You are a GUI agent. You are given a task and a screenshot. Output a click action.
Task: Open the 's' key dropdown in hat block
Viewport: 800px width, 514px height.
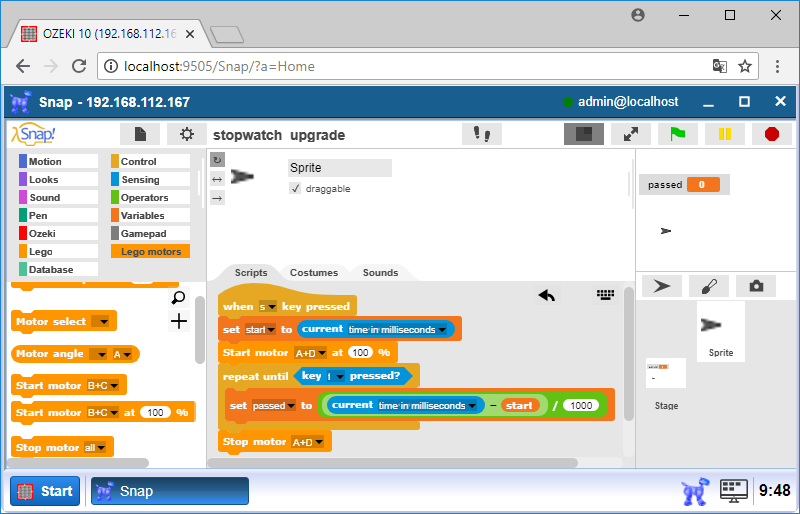[x=268, y=306]
